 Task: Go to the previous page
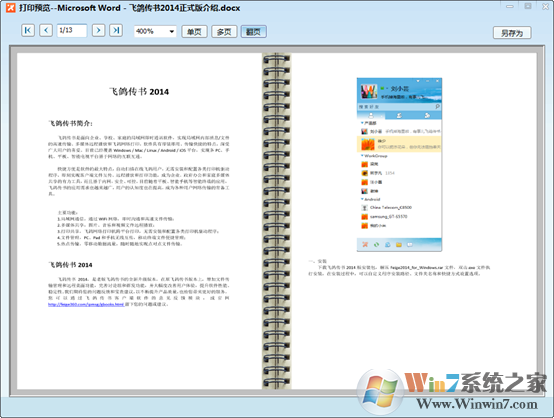tap(46, 30)
